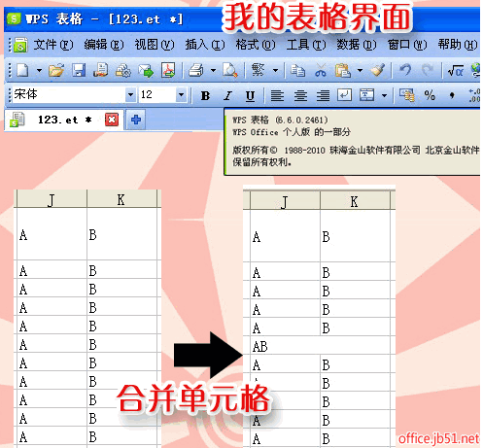Viewport: 483px width, 448px height.
Task: Open a file with the folder icon
Action: click(56, 70)
